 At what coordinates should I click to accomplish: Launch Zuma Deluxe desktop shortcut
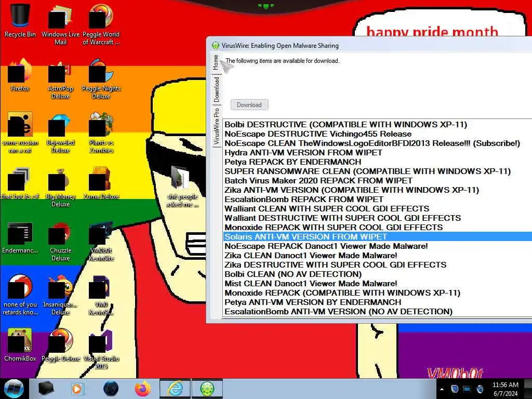[x=101, y=183]
